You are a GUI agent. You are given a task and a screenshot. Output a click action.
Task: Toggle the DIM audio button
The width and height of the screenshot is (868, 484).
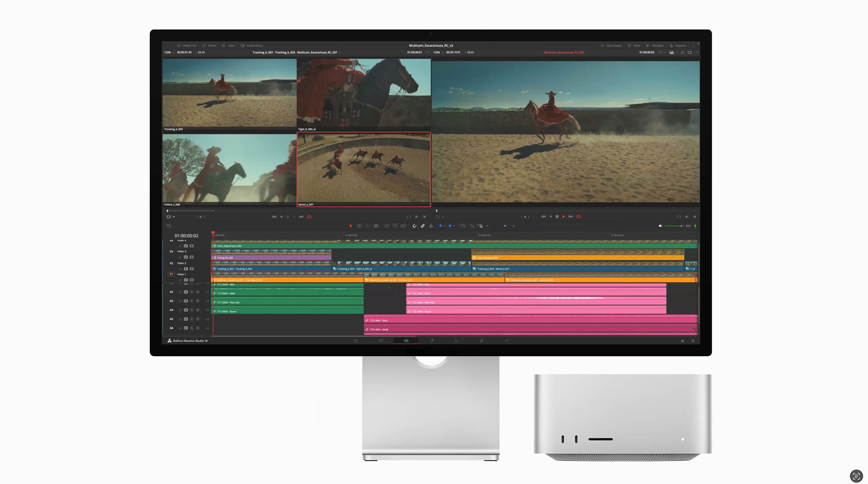point(688,226)
